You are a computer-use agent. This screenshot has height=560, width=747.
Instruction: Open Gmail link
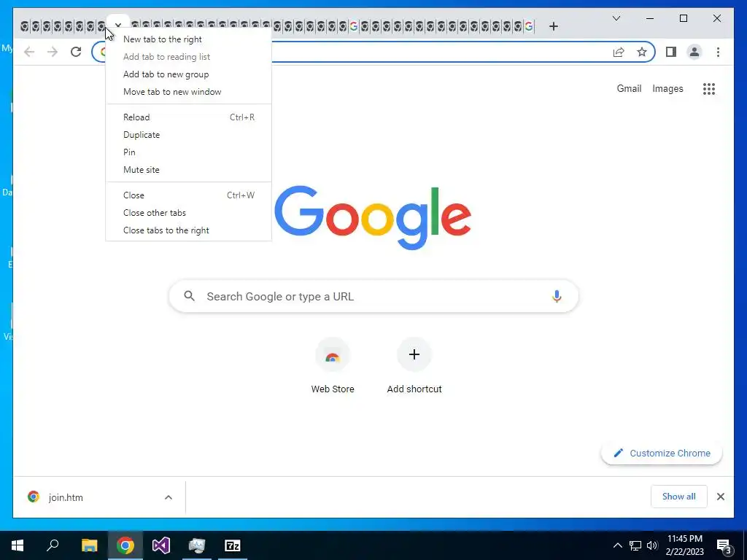[629, 88]
